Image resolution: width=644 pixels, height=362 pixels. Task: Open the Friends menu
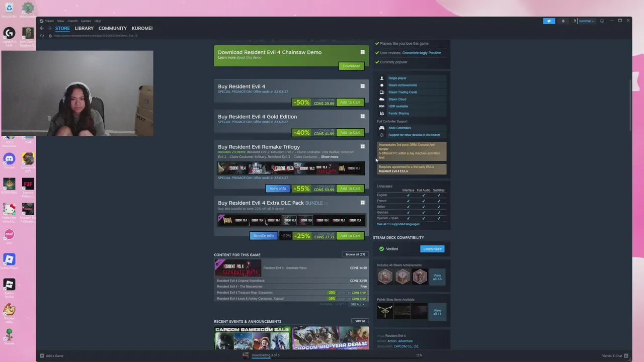(x=72, y=21)
